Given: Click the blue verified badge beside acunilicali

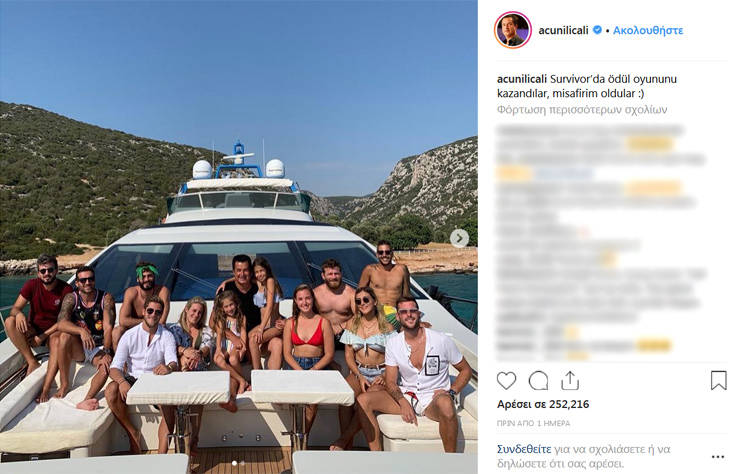Looking at the screenshot, I should point(597,30).
